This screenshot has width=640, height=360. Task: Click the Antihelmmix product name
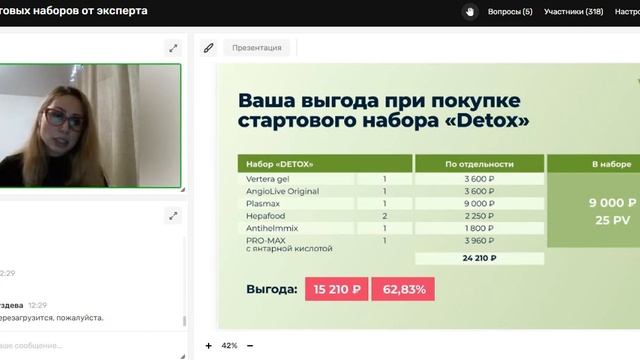click(x=272, y=228)
